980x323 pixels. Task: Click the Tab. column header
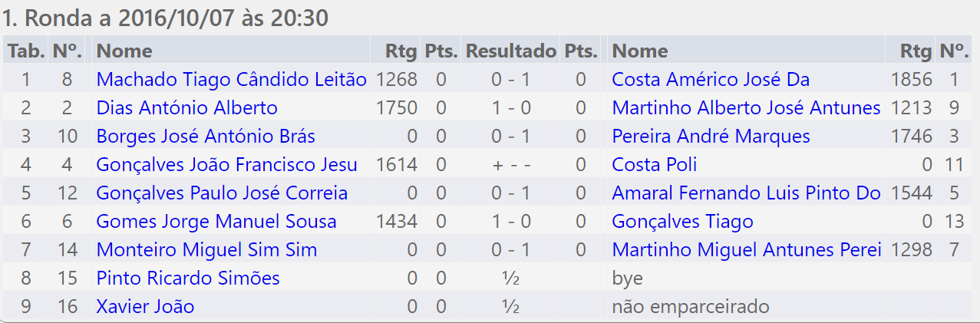[26, 51]
